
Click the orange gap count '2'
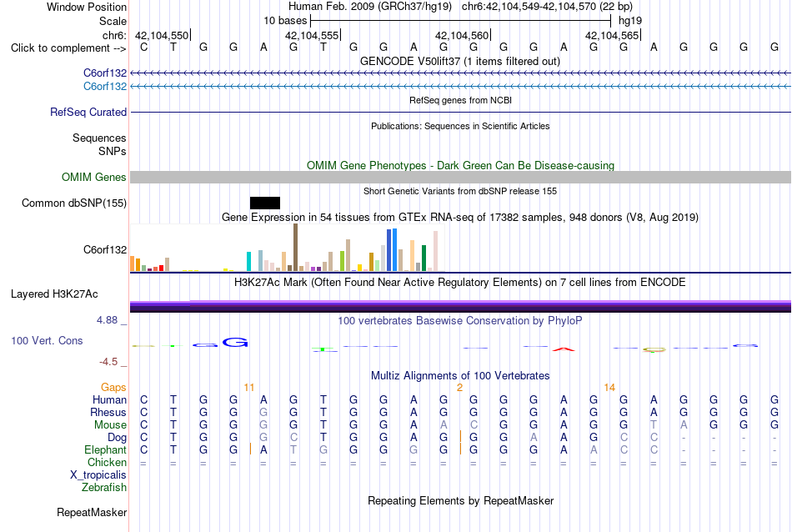tap(459, 388)
